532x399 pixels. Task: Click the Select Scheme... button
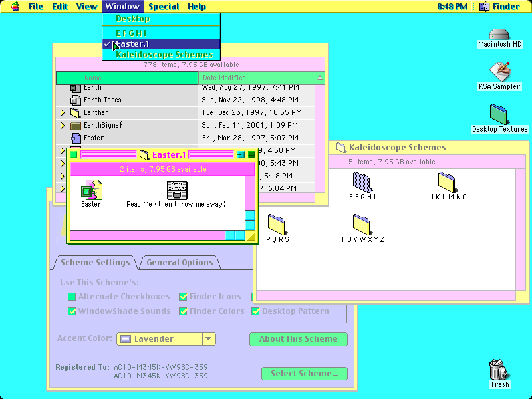click(x=305, y=374)
